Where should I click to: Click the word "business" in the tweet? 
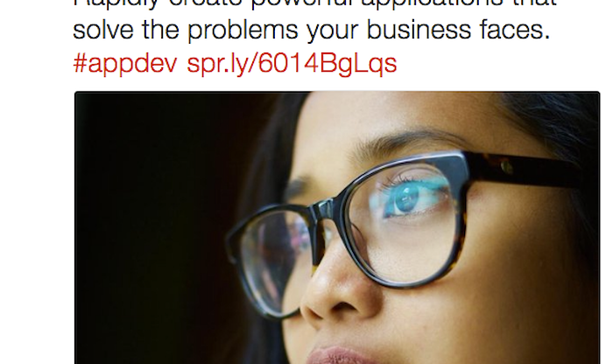coord(419,30)
